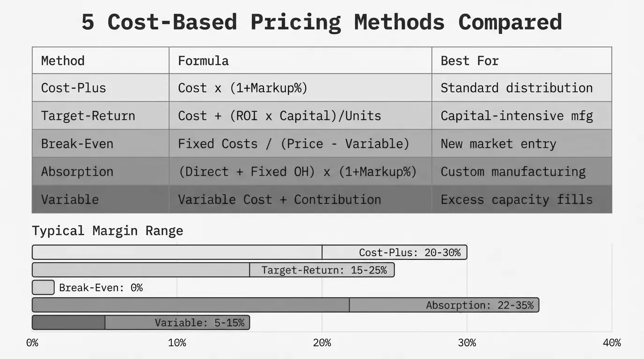Click the "Capital-intensive mfg" cell
The image size is (644, 359).
click(x=517, y=116)
